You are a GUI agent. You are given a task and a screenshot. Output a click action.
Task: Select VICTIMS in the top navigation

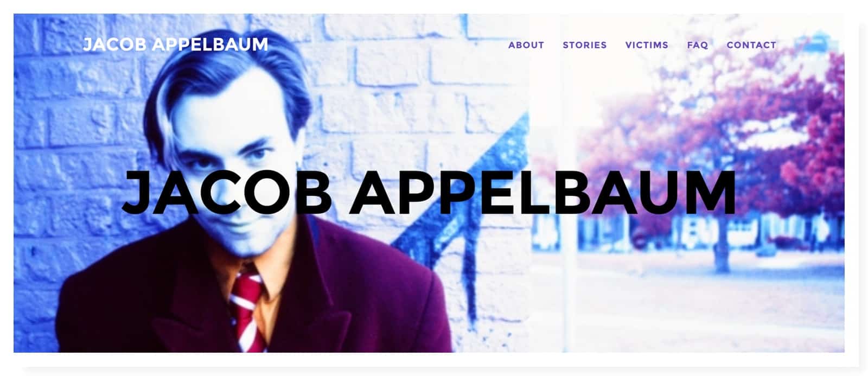[x=647, y=45]
